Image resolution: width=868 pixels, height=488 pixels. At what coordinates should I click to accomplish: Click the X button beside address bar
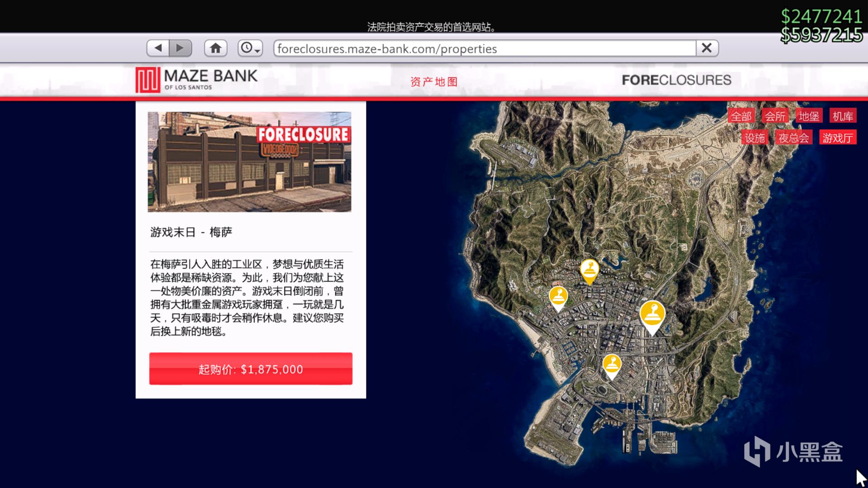point(707,48)
